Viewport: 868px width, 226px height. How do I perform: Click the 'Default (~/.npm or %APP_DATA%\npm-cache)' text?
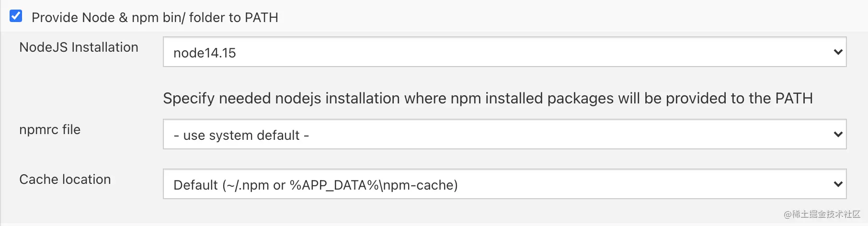click(315, 185)
